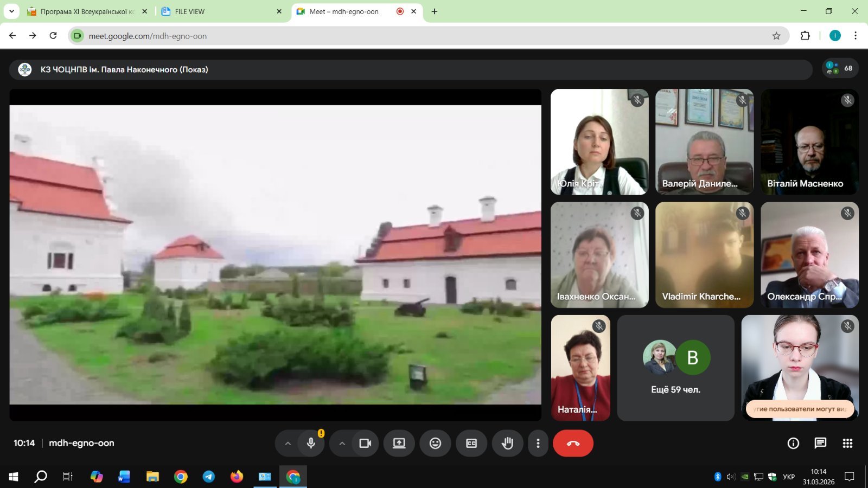Show meeting details info icon
868x488 pixels.
tap(793, 444)
